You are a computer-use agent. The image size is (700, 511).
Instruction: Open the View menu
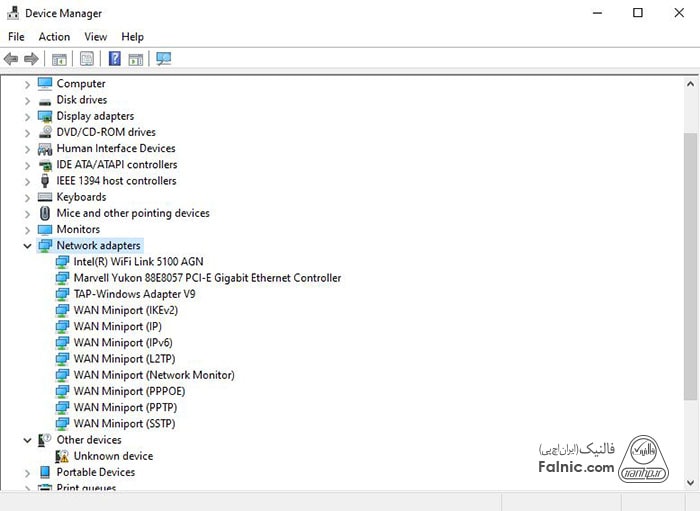[96, 37]
